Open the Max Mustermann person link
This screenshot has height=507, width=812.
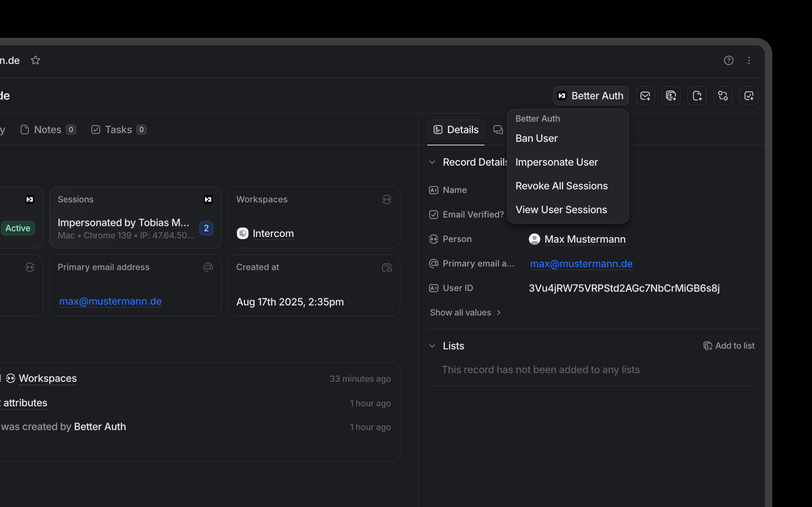pos(584,239)
